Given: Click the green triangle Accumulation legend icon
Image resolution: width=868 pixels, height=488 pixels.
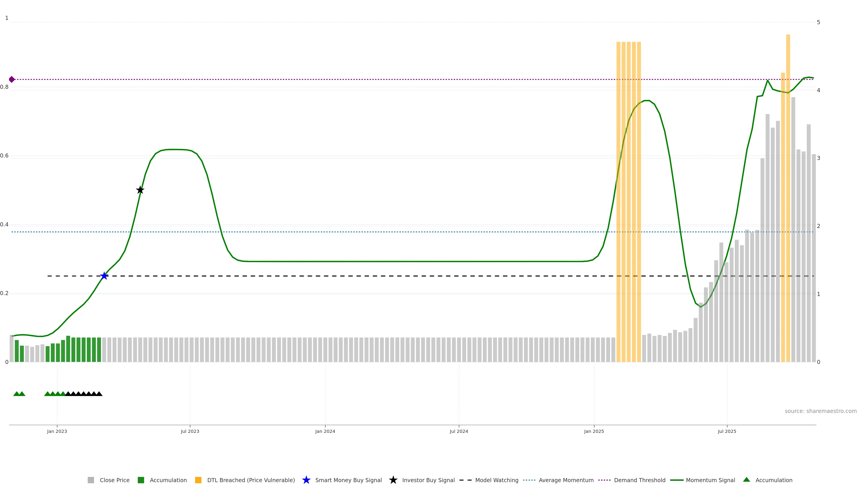Looking at the screenshot, I should pos(746,480).
